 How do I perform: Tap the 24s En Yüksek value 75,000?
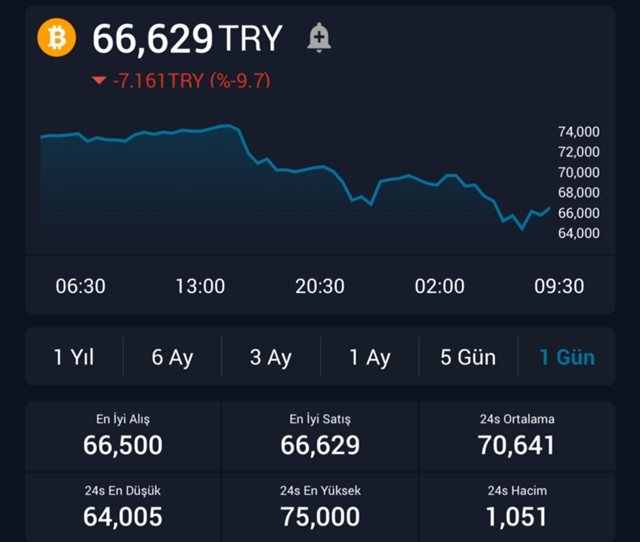tap(320, 516)
